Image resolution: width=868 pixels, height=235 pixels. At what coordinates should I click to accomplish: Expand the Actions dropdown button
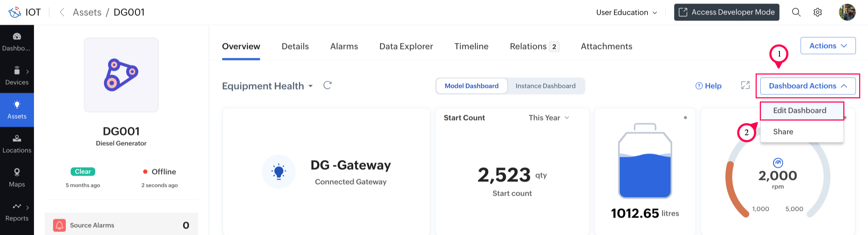[x=828, y=46]
